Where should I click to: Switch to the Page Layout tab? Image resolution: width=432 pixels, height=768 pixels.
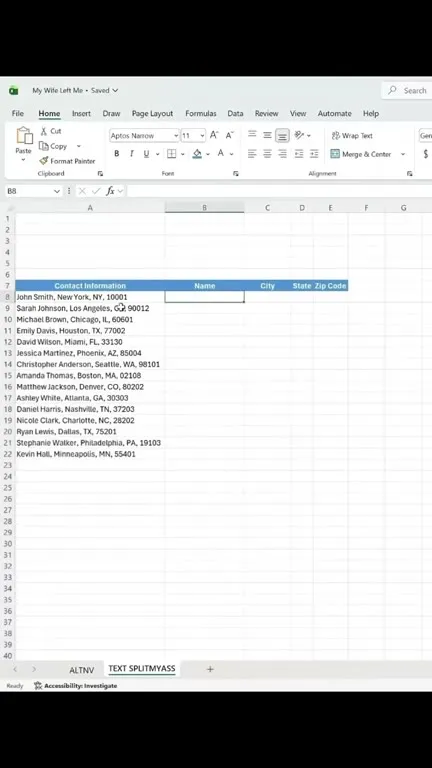click(x=152, y=113)
